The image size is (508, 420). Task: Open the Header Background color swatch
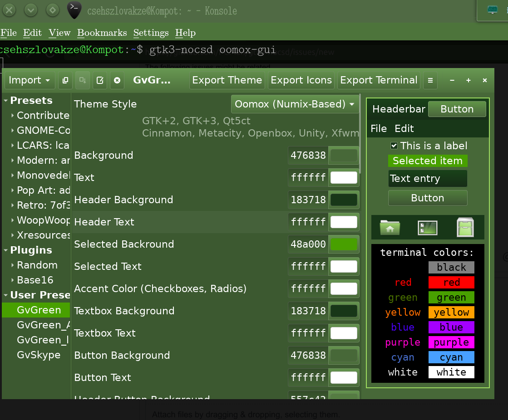pyautogui.click(x=344, y=200)
